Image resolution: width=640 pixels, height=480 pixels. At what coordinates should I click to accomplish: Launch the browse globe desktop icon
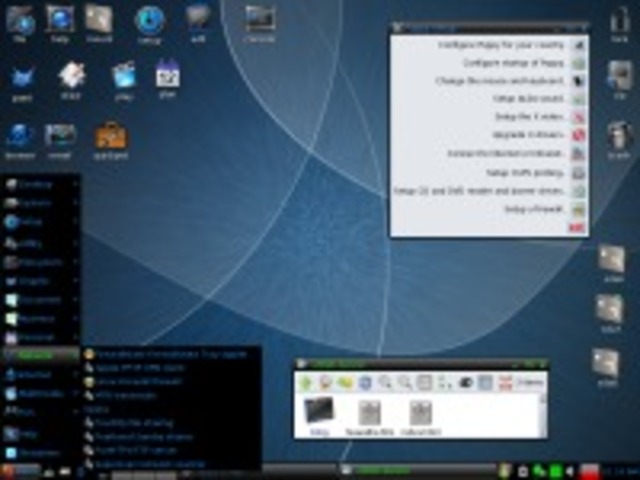20,141
